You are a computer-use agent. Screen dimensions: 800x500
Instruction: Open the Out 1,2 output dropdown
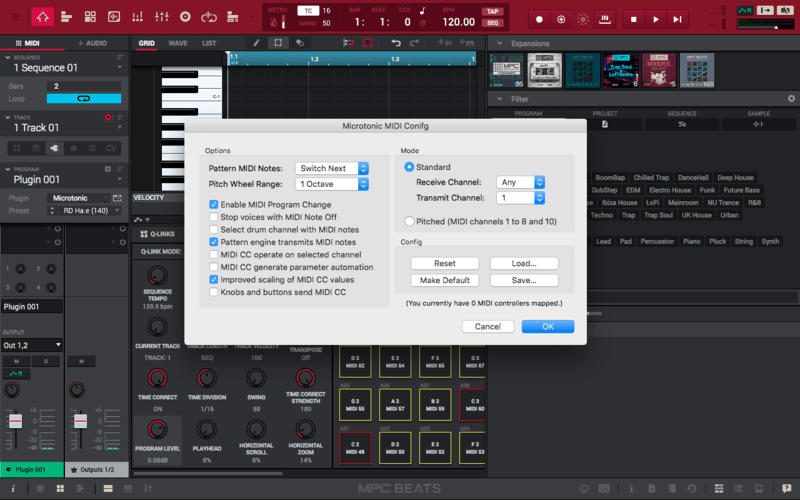[x=32, y=345]
